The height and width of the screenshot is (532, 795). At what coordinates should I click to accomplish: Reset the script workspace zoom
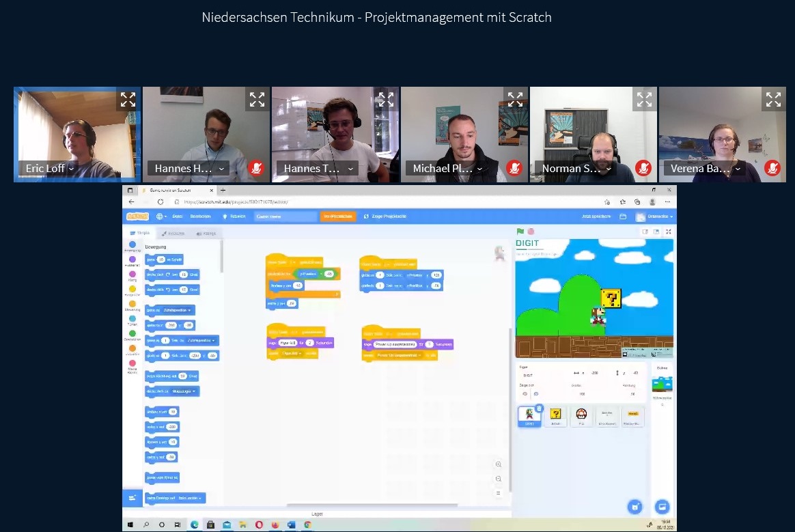pos(499,493)
